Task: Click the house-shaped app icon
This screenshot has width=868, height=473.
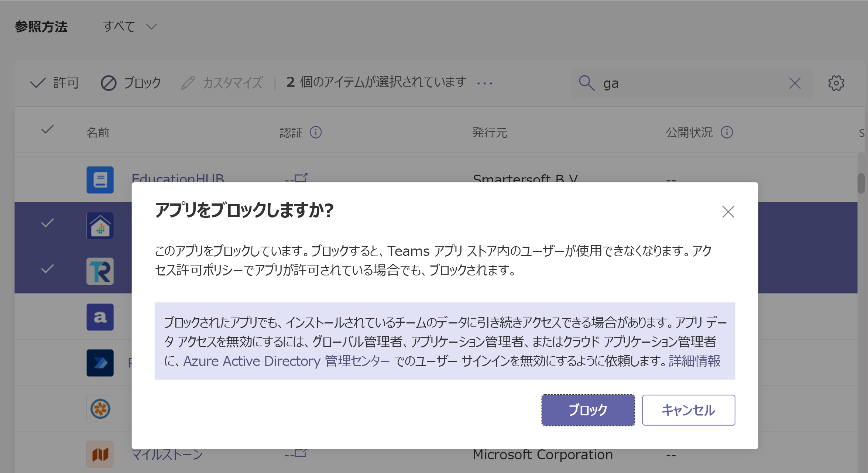Action: pos(100,225)
